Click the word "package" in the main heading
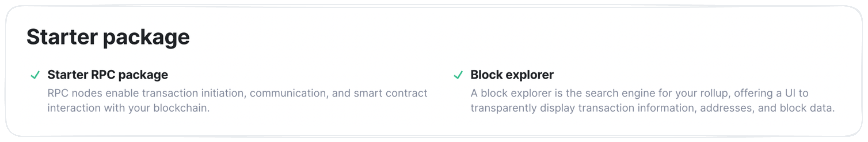 tap(146, 38)
